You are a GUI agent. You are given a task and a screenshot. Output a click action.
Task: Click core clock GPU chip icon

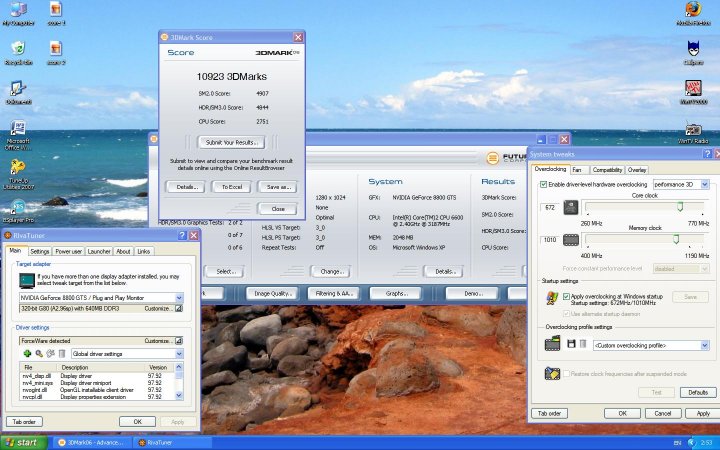point(571,207)
